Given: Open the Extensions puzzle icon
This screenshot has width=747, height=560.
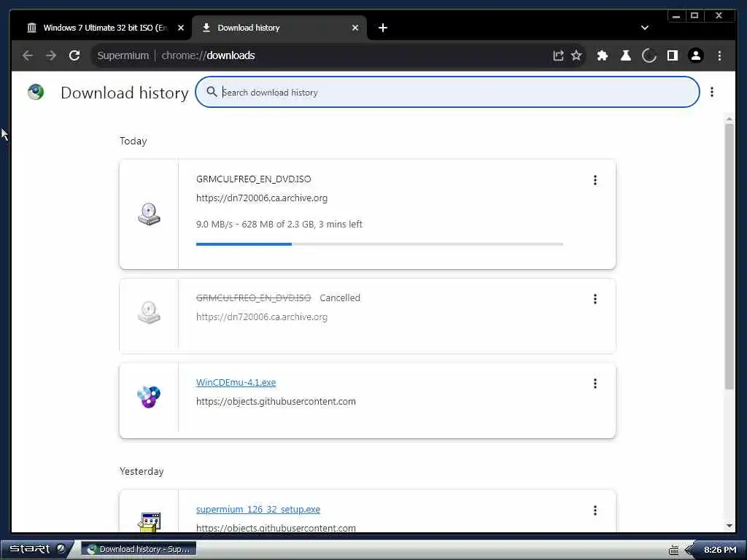Looking at the screenshot, I should [x=603, y=55].
